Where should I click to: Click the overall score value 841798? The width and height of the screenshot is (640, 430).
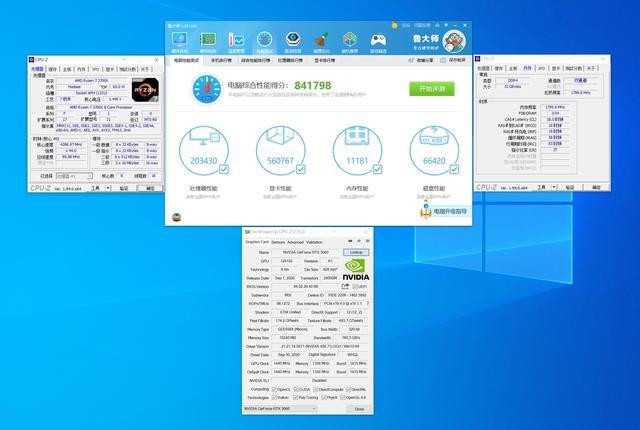313,85
